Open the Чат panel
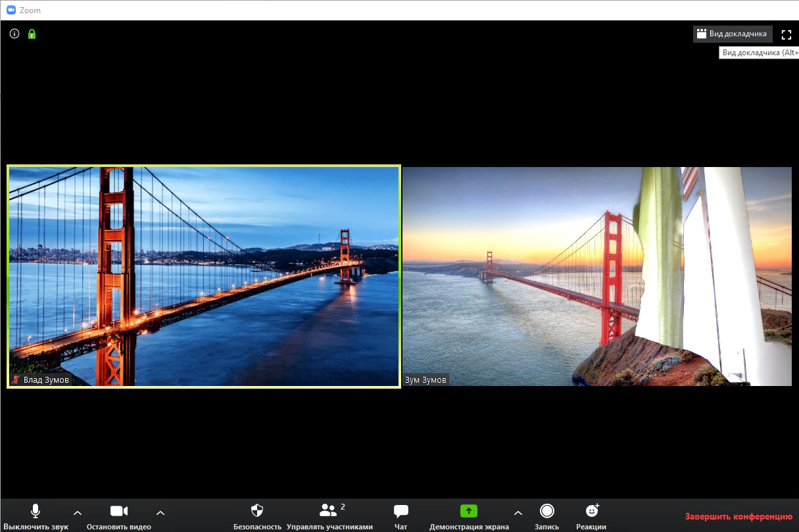 401,517
